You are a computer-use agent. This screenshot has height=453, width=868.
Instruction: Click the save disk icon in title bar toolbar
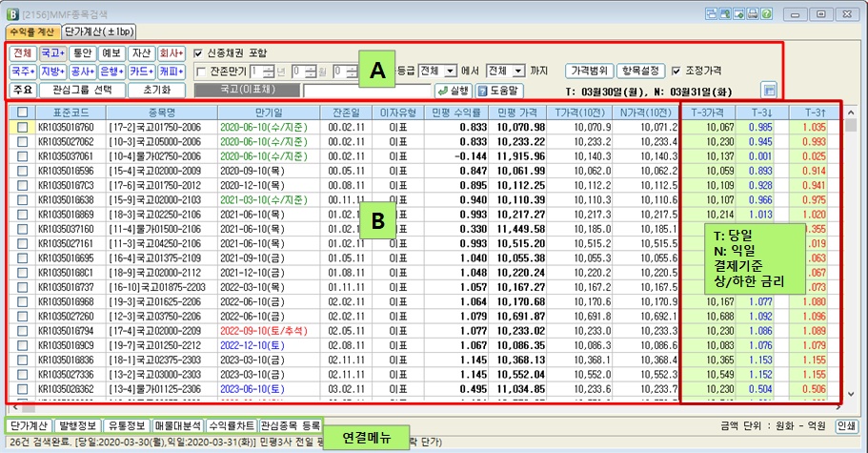click(x=737, y=14)
